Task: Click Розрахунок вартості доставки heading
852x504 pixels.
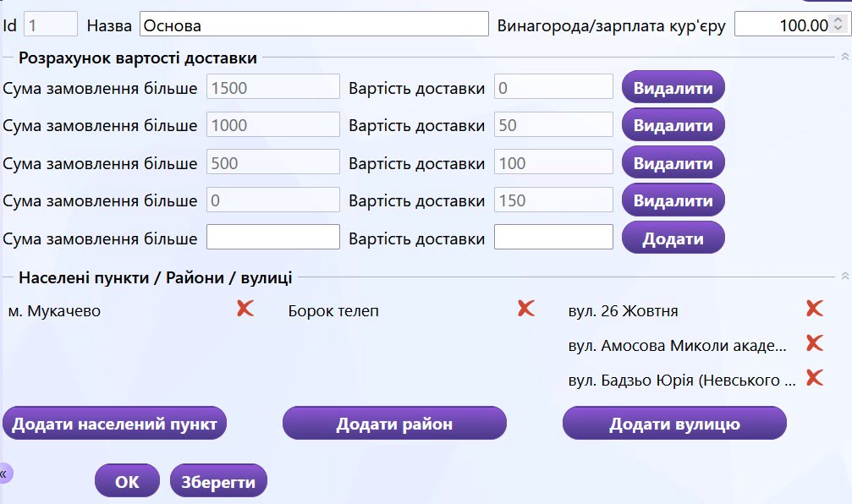Action: pos(138,58)
